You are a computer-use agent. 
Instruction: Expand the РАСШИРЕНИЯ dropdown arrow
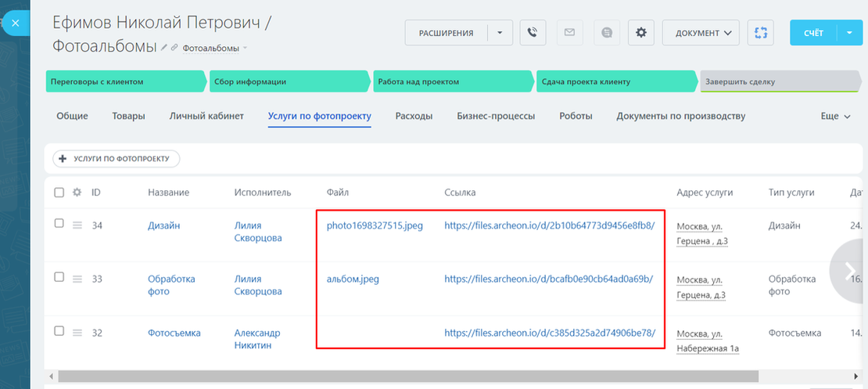pos(500,33)
